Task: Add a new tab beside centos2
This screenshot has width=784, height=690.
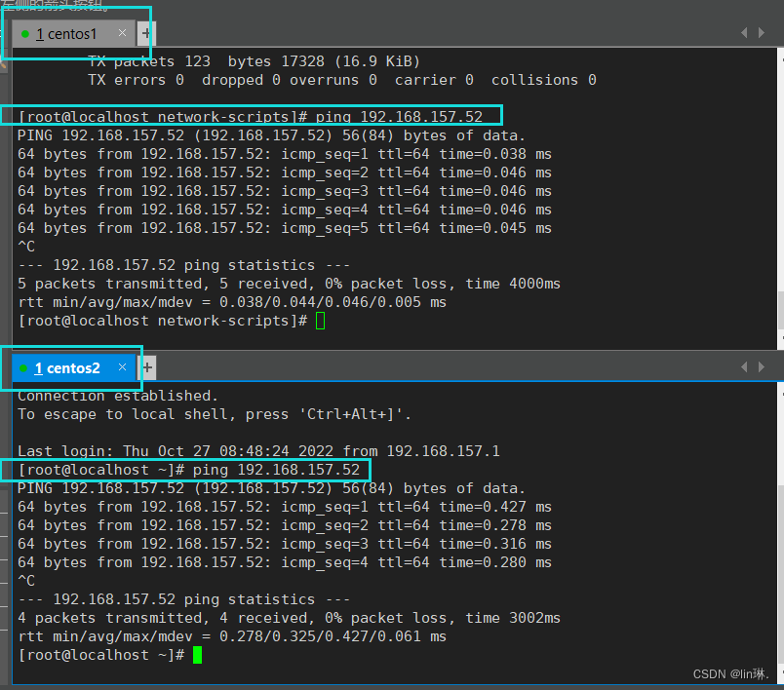Action: click(x=147, y=368)
